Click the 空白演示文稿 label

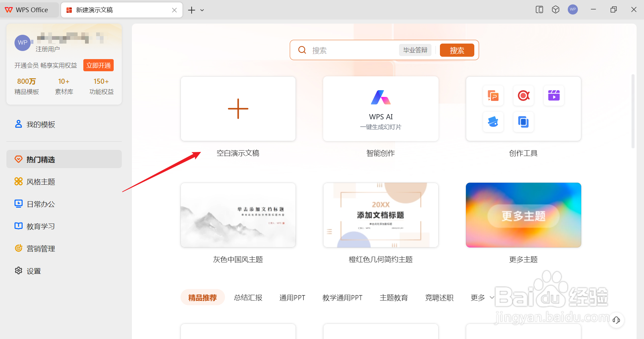tap(238, 153)
